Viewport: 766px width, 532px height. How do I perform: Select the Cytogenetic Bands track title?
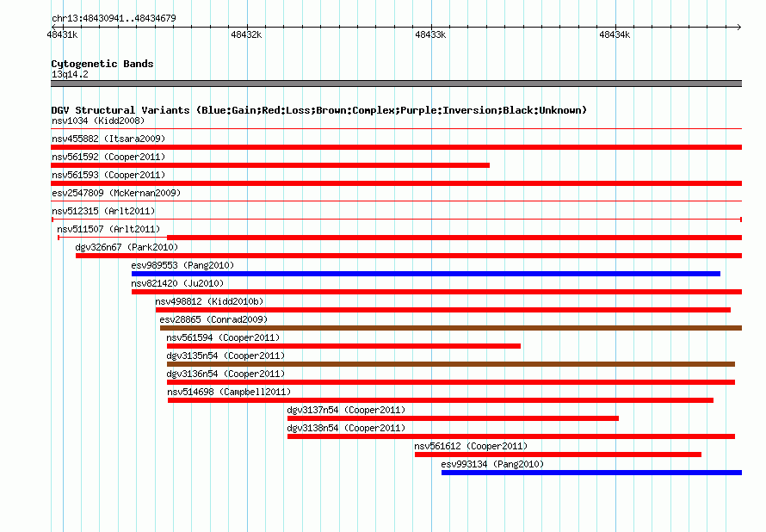click(x=102, y=64)
